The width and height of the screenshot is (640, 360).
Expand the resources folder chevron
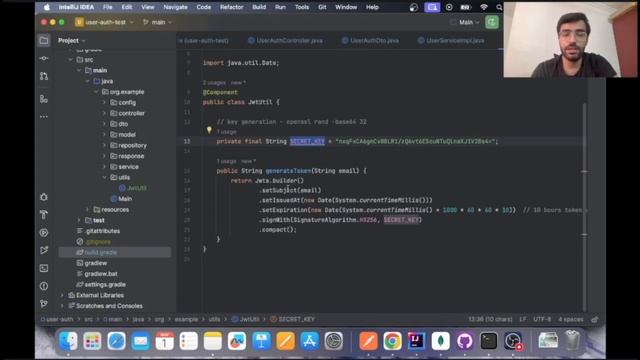coord(87,209)
